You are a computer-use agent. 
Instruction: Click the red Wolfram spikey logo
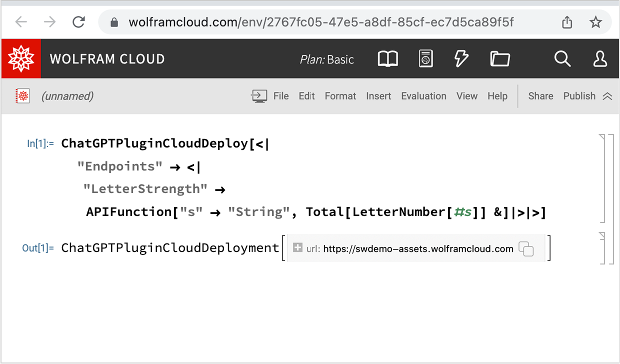point(21,59)
